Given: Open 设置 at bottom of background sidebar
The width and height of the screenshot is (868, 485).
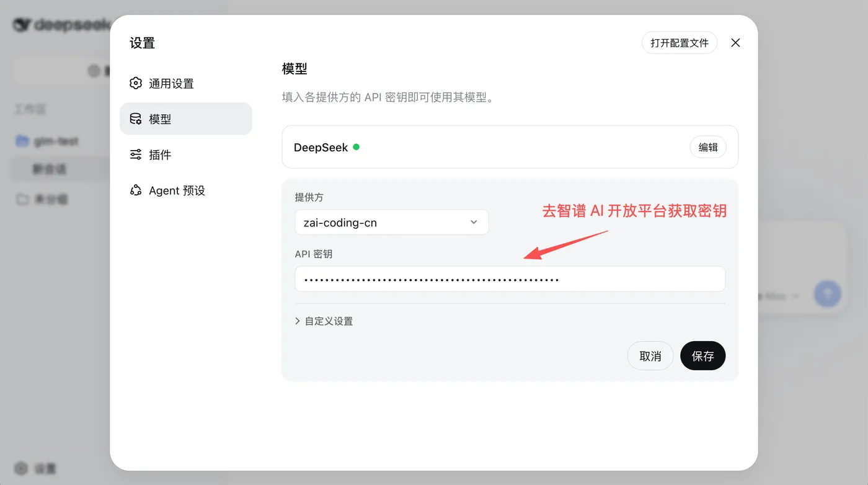Looking at the screenshot, I should tap(36, 468).
